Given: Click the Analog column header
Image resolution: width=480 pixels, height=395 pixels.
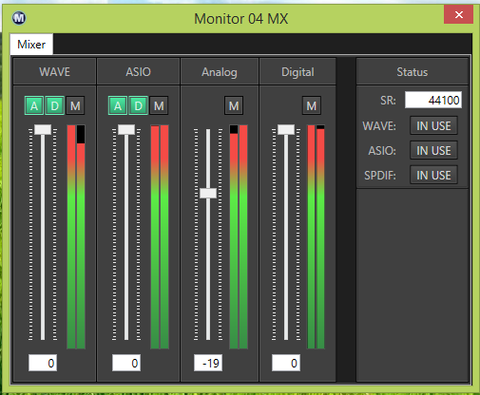Looking at the screenshot, I should pyautogui.click(x=219, y=72).
